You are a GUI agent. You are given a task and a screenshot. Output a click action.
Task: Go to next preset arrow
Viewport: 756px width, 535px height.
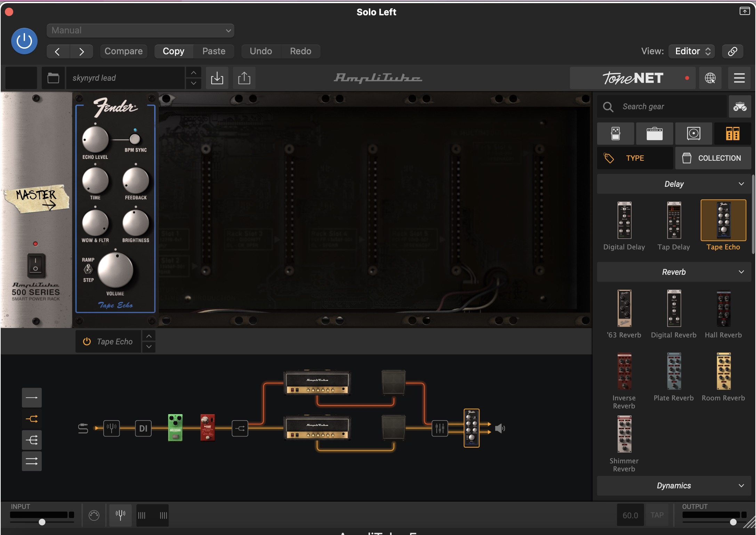point(81,51)
